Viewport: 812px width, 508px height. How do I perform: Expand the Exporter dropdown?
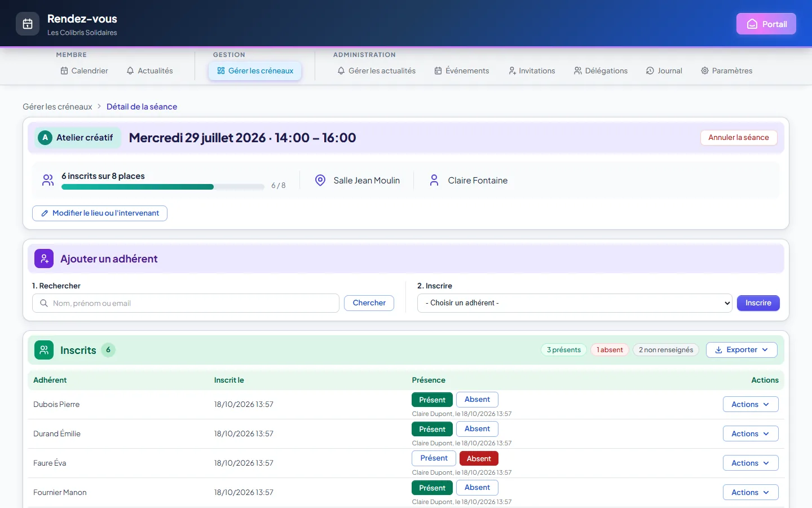(742, 350)
